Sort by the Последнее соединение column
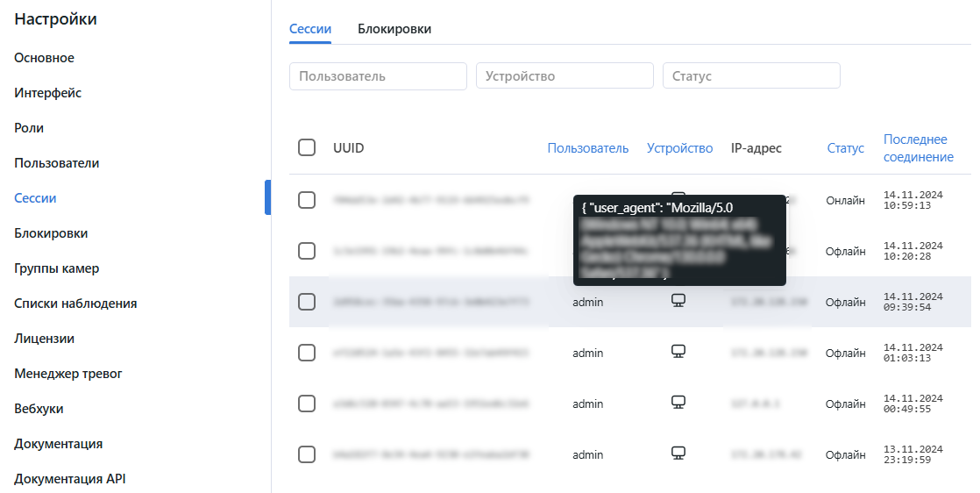This screenshot has width=980, height=493. coord(918,148)
